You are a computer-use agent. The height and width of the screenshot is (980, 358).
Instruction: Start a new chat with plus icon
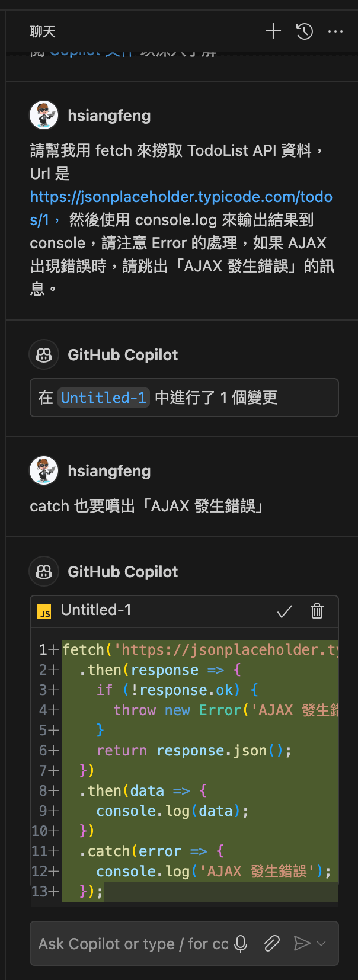point(273,31)
